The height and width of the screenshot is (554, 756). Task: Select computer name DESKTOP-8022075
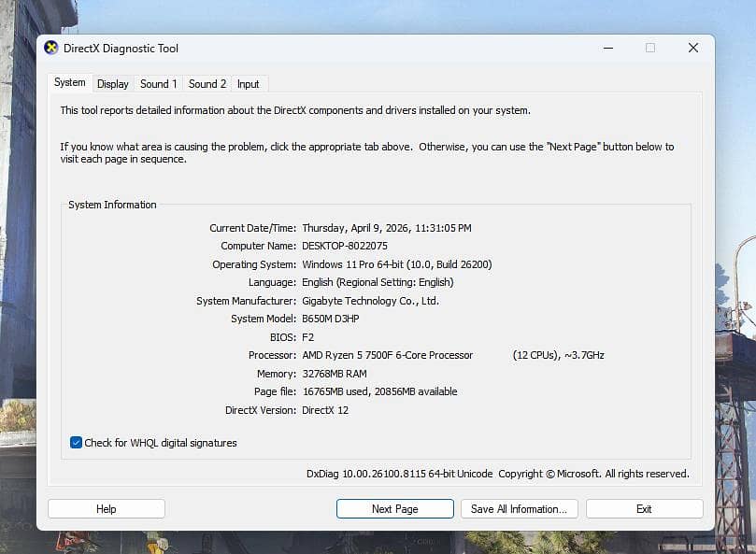point(345,246)
